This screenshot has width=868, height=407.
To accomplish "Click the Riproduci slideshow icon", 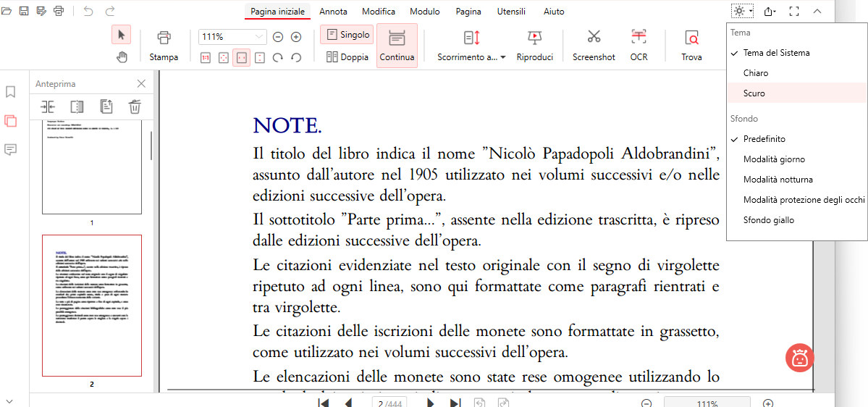I will tap(534, 37).
